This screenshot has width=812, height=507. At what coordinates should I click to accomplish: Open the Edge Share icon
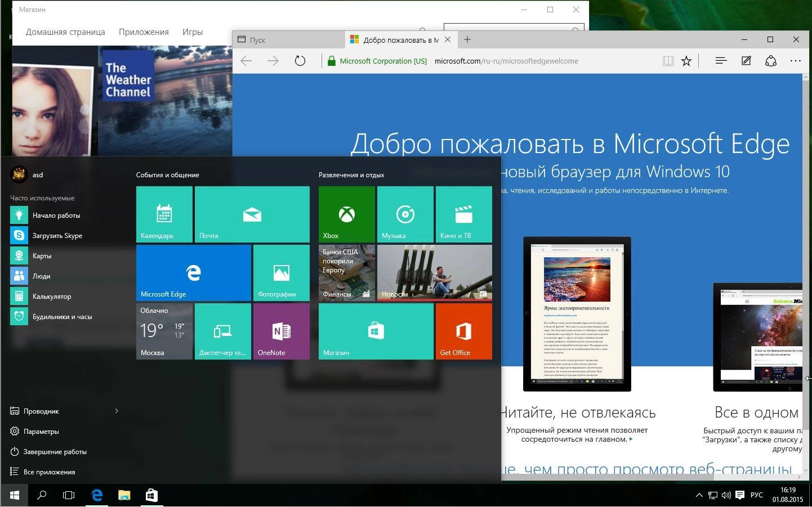point(771,61)
